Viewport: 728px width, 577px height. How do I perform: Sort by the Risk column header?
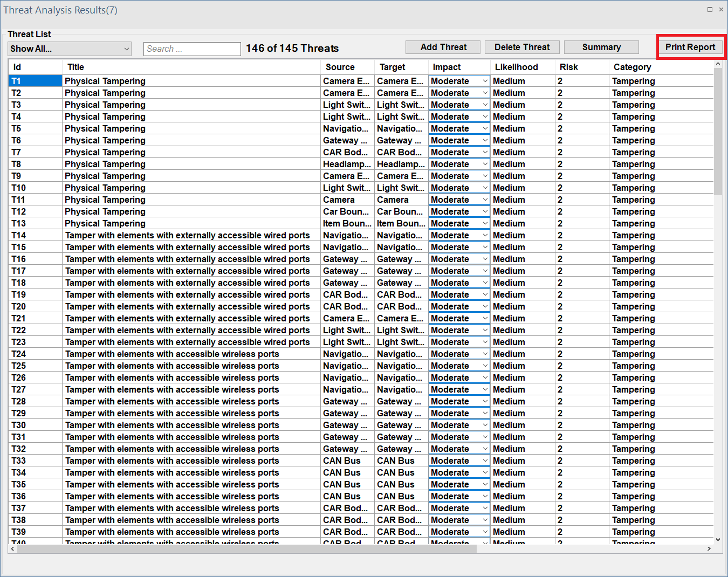pos(568,67)
